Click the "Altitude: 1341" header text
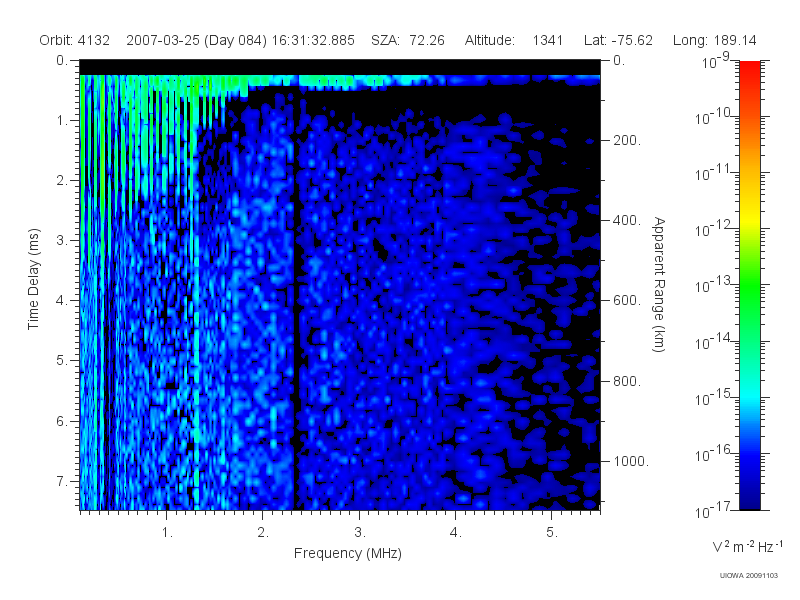 [x=514, y=40]
